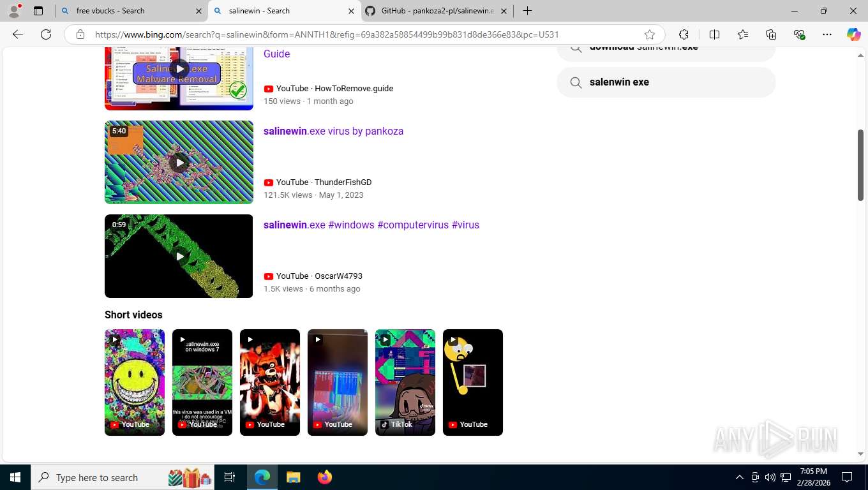Open 'salinewin.exe #windows #computervirus #virus' link

click(371, 225)
